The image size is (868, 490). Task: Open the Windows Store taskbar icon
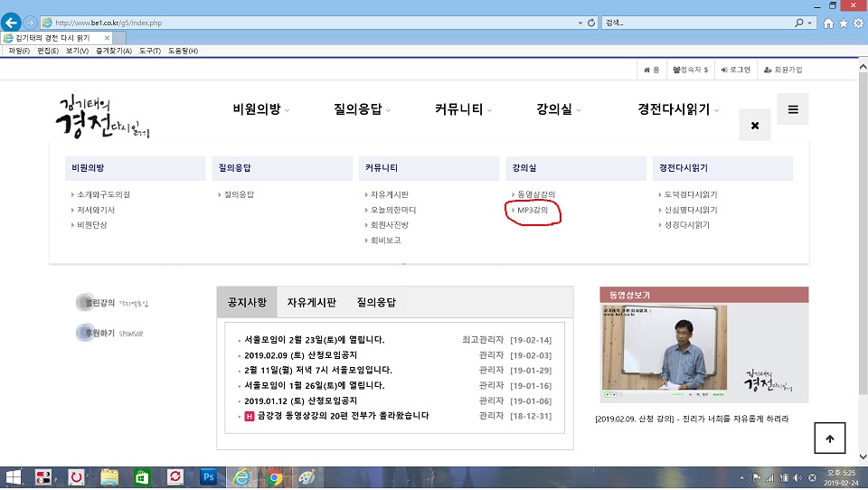pyautogui.click(x=142, y=477)
